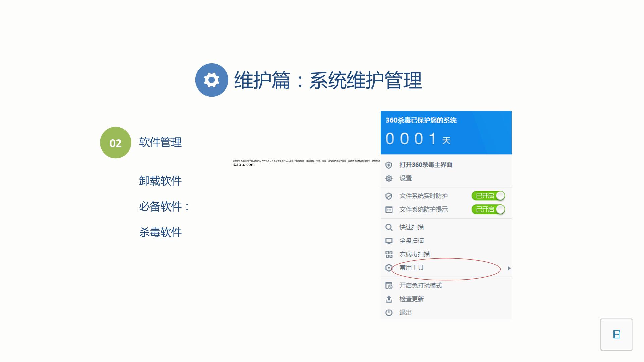The width and height of the screenshot is (644, 362).
Task: Click the magnifier icon for 快速扫描
Action: (x=389, y=227)
